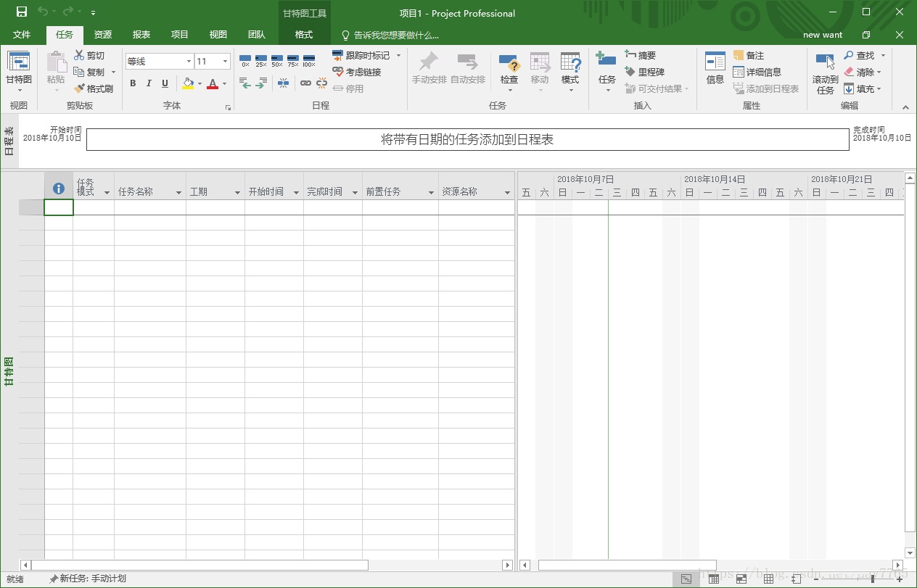Expand the Mark on Track dropdown arrow
The width and height of the screenshot is (917, 588).
(398, 55)
